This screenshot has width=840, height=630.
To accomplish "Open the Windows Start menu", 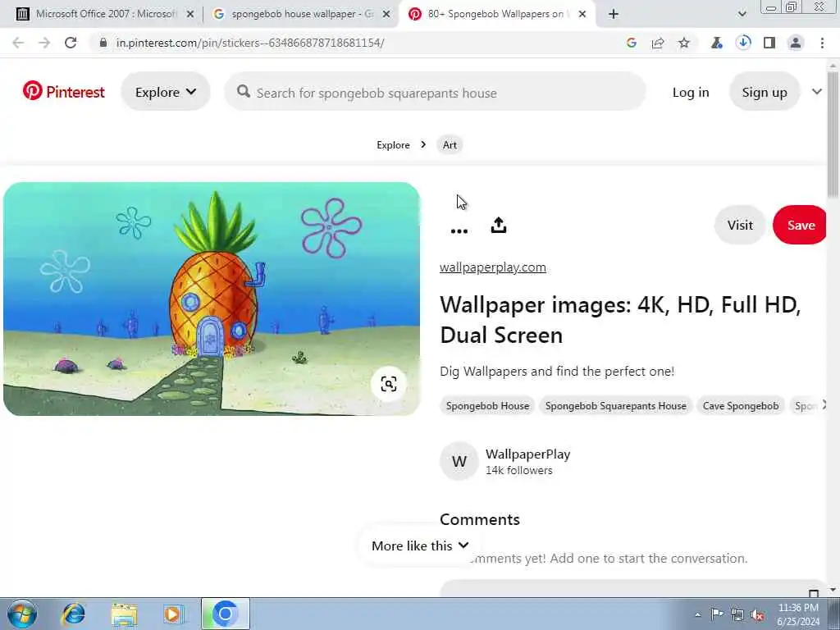I will tap(22, 614).
